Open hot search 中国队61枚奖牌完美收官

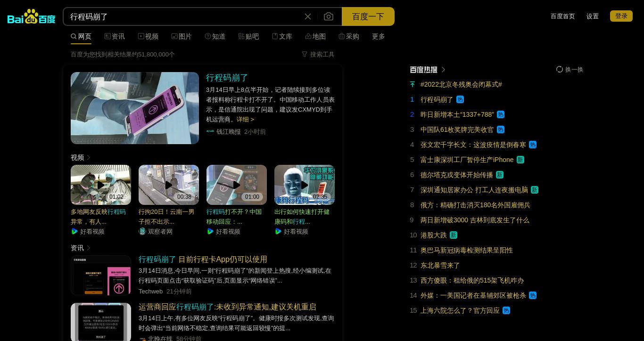(x=457, y=130)
